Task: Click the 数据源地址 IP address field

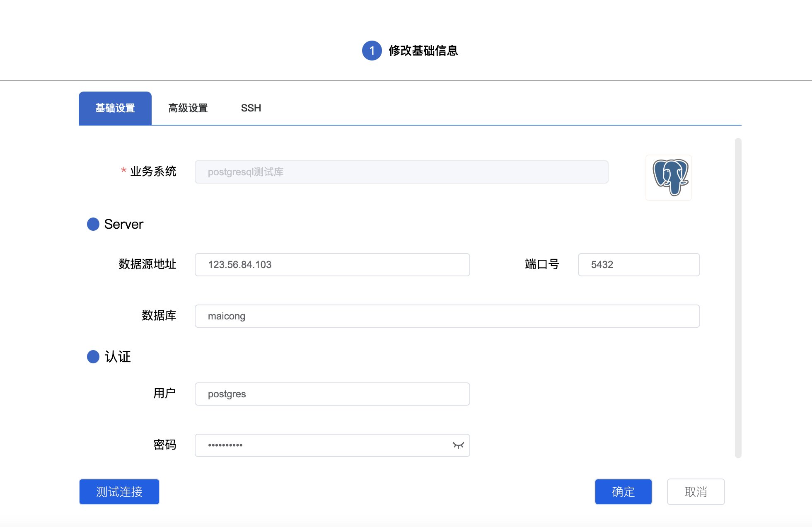Action: 332,265
